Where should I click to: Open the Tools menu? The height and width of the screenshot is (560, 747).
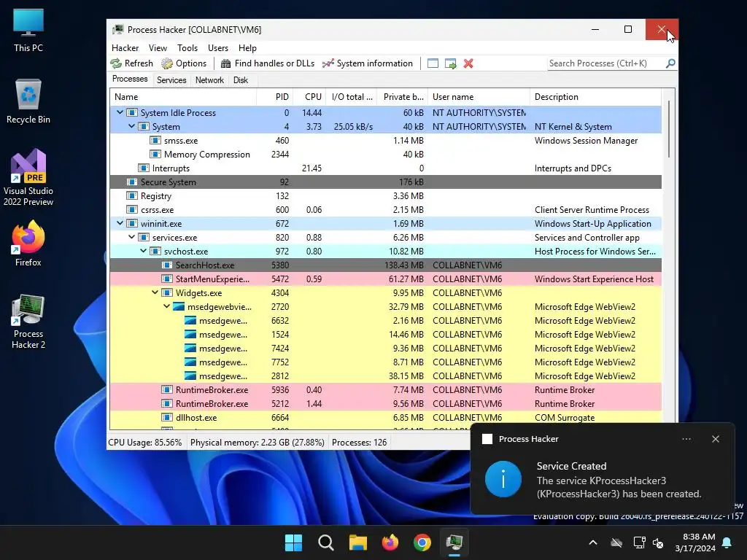tap(187, 47)
